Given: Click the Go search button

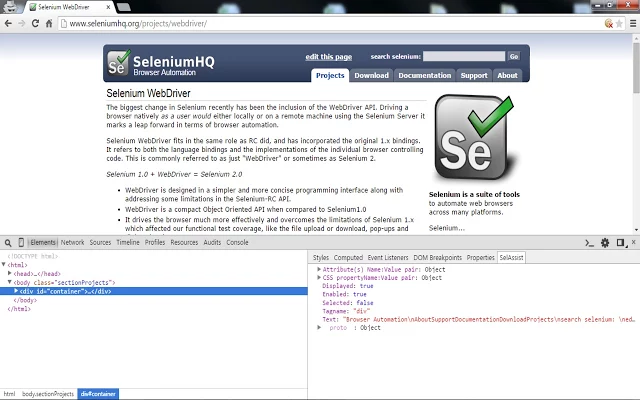Looking at the screenshot, I should (514, 56).
